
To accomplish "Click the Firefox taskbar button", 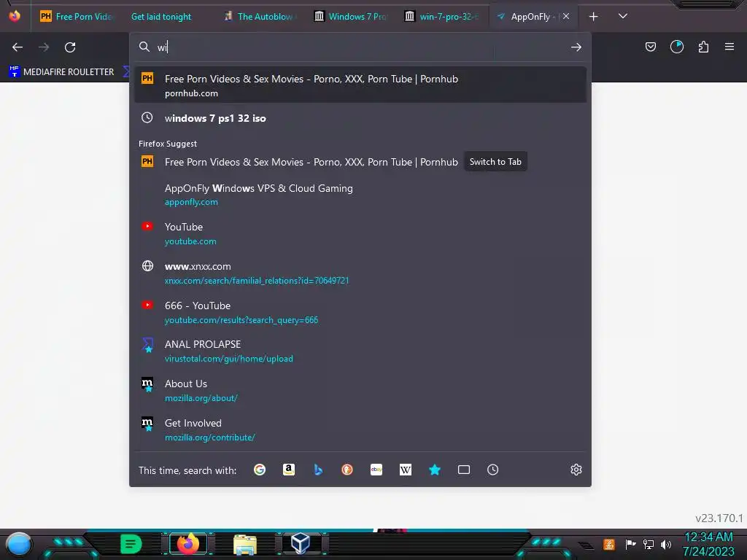I will click(x=187, y=544).
